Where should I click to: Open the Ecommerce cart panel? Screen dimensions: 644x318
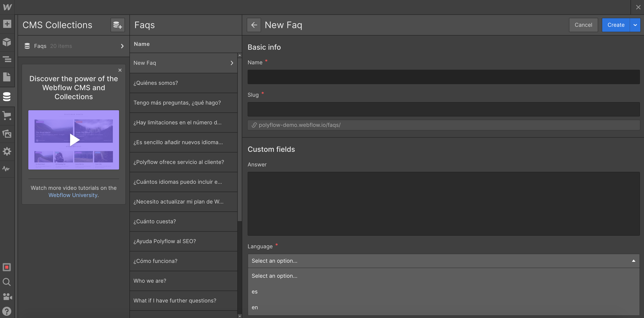7,116
